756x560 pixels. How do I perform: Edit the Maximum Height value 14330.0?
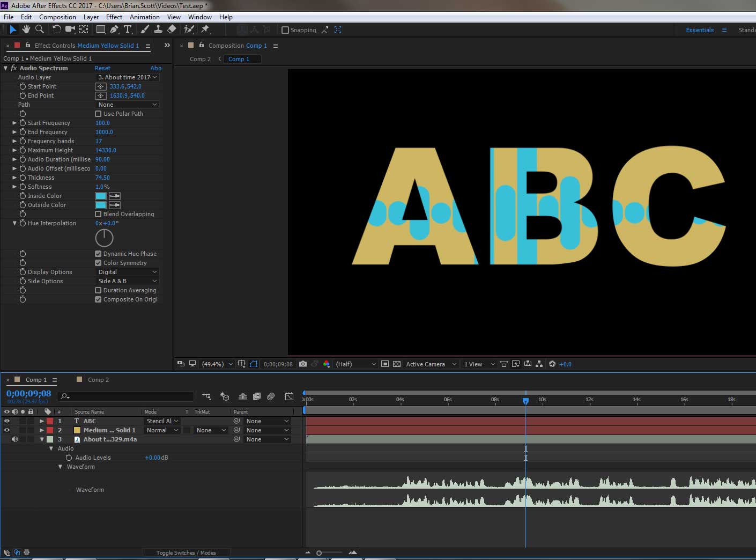coord(106,150)
